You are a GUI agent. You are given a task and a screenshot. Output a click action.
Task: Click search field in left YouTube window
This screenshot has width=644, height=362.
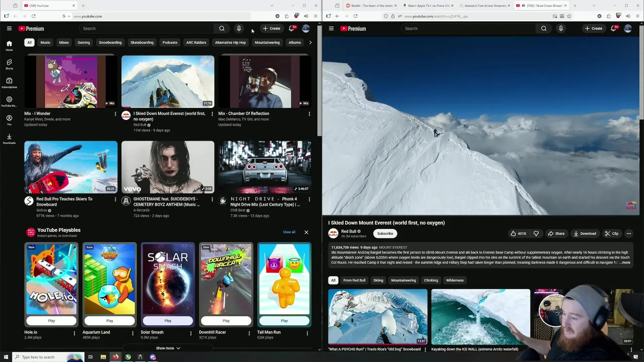pos(147,29)
